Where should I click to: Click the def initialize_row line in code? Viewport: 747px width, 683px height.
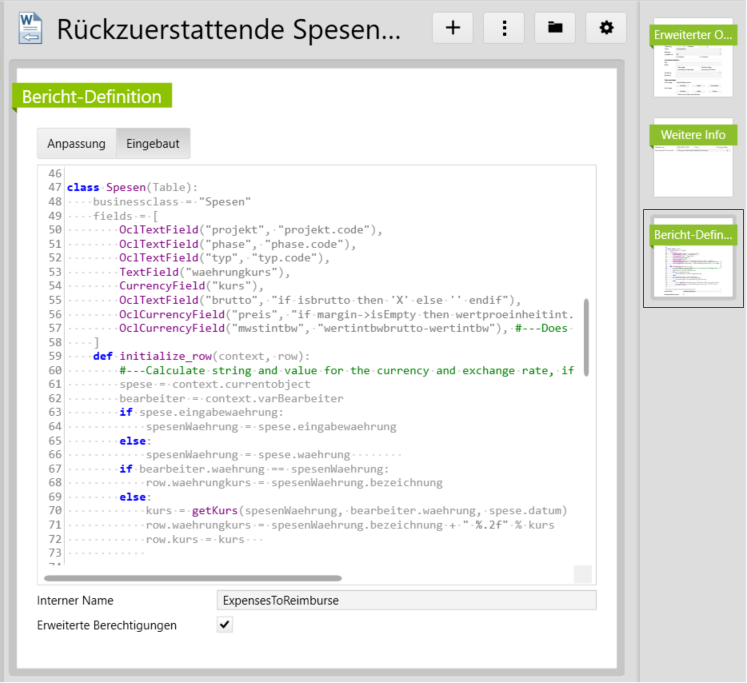[200, 356]
